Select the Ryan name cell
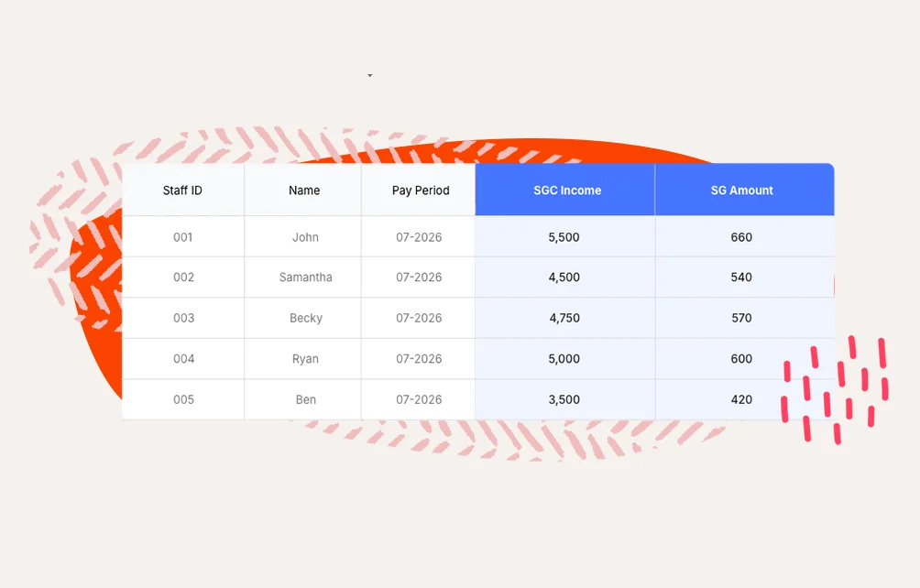920x588 pixels. (x=305, y=359)
